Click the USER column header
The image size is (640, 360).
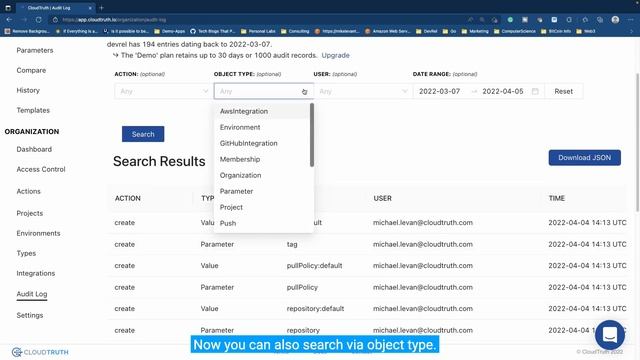(382, 198)
